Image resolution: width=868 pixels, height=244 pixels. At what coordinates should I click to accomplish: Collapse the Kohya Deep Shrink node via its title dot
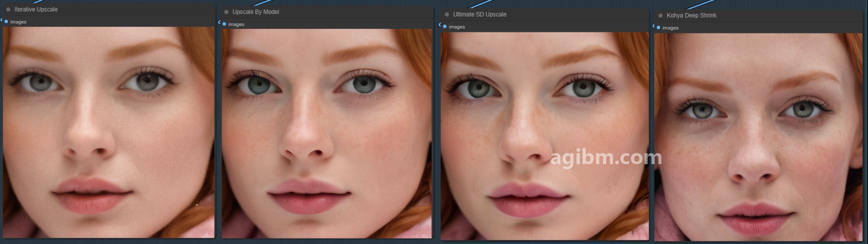pos(661,15)
